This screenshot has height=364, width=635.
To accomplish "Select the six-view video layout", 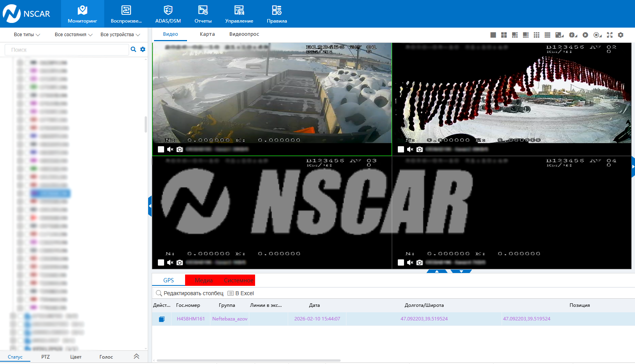I will [515, 35].
